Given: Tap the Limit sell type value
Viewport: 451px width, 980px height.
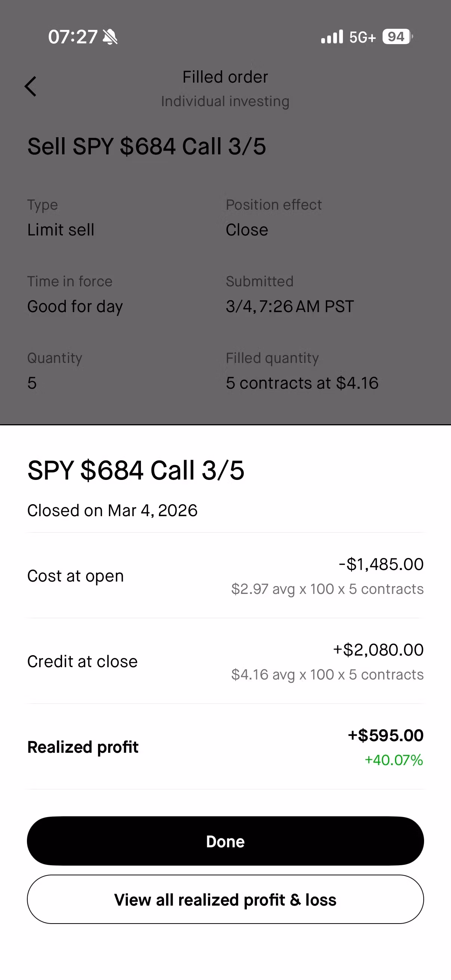Looking at the screenshot, I should click(x=61, y=230).
